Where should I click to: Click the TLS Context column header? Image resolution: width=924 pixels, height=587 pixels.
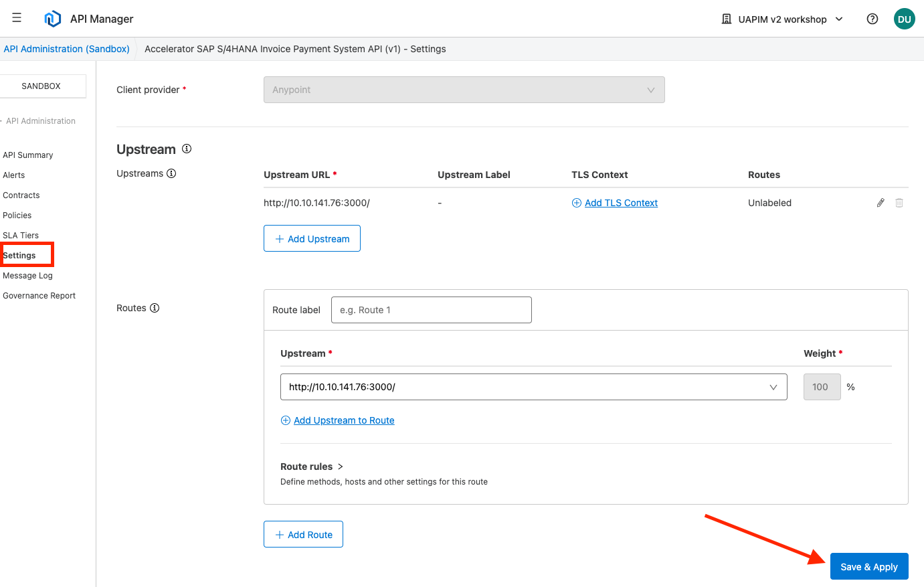600,175
